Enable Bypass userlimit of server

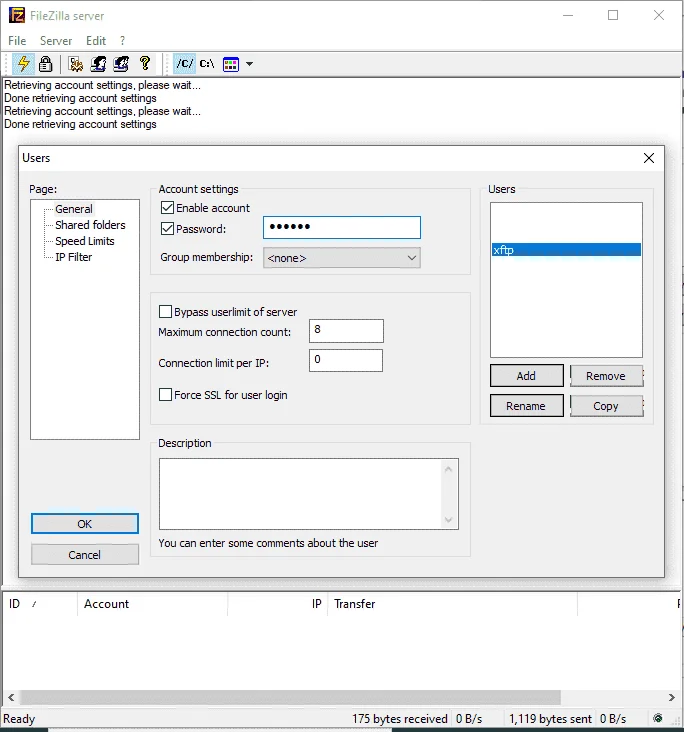coord(165,311)
